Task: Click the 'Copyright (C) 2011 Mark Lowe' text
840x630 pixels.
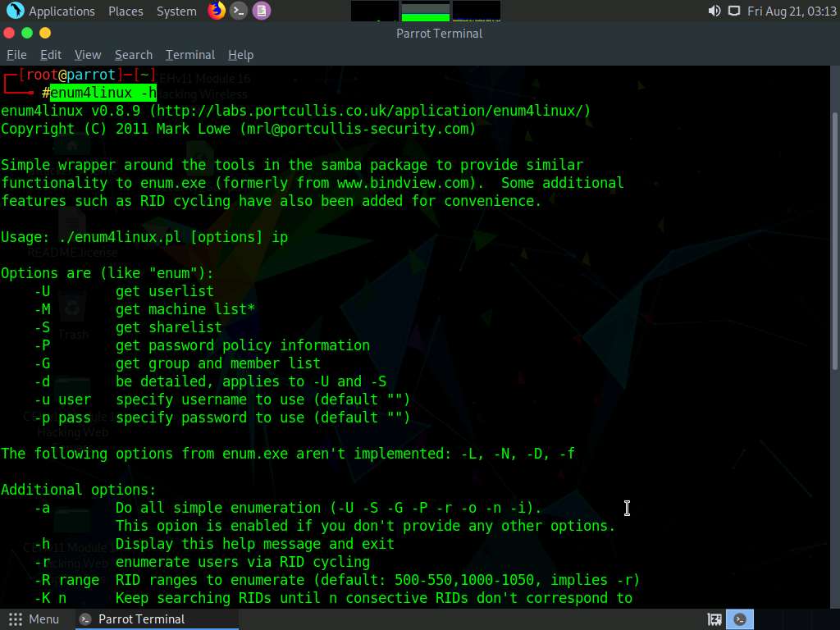Action: pos(116,129)
